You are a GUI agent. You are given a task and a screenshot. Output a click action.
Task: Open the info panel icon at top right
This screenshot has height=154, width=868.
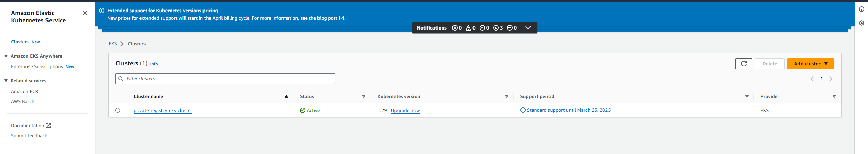pos(861,9)
